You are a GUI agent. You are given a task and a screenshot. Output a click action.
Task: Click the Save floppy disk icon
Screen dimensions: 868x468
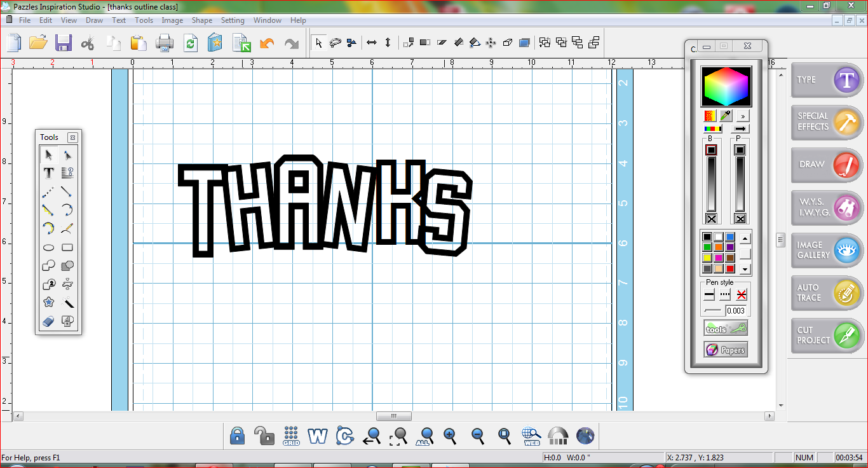click(x=63, y=43)
